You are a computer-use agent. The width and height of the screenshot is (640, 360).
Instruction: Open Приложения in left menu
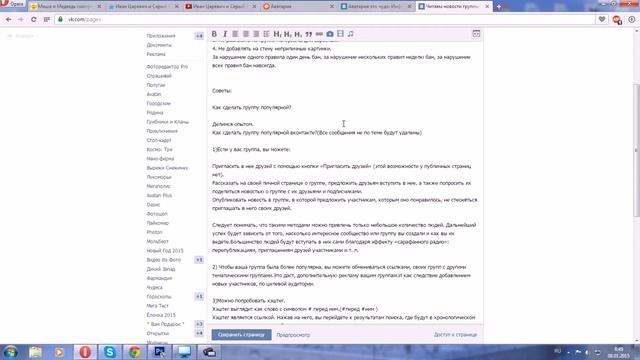pos(161,36)
